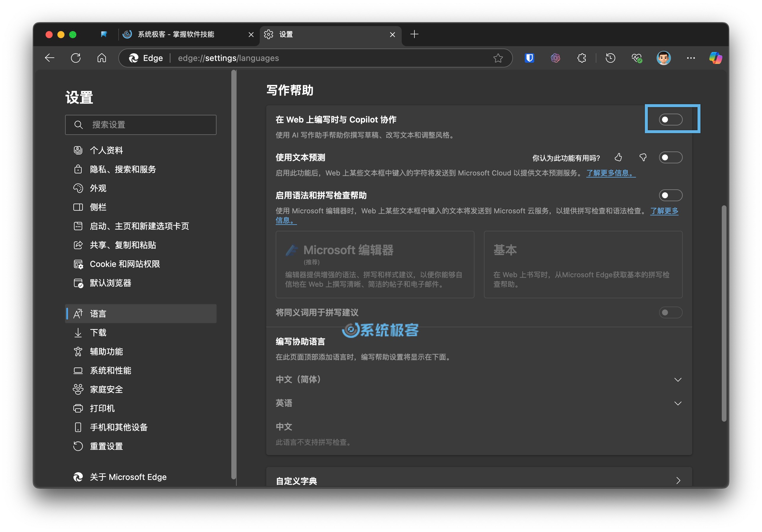Reload the page with the refresh icon
Screen dimensions: 762x532
(76, 58)
